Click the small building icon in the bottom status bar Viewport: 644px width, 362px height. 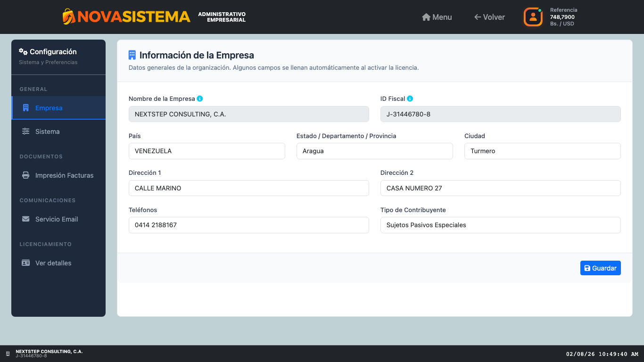[8, 354]
